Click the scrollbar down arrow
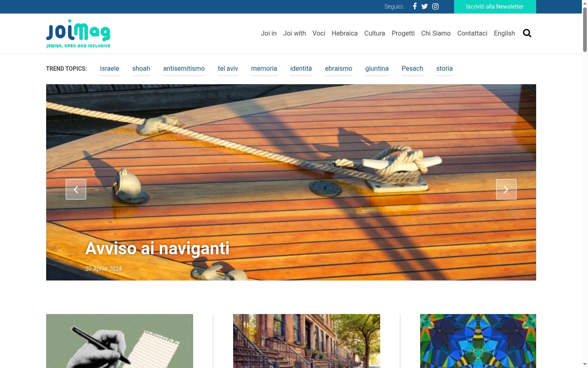The image size is (588, 368). coord(585,364)
